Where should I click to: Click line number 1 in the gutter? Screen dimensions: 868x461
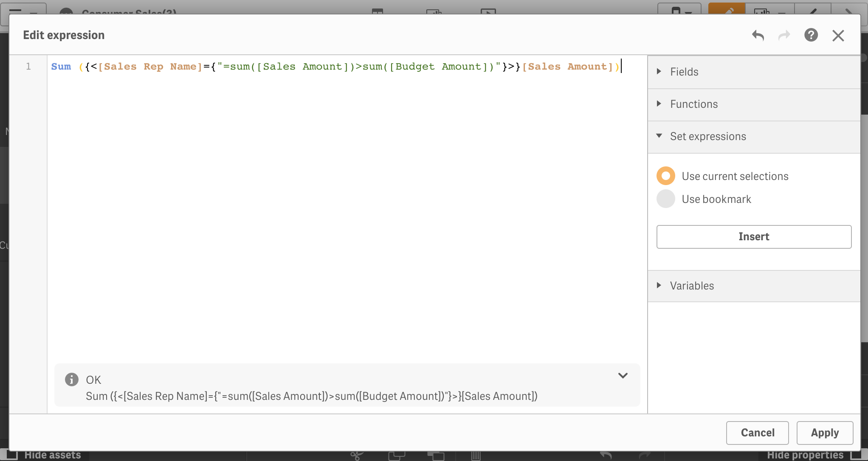click(28, 67)
